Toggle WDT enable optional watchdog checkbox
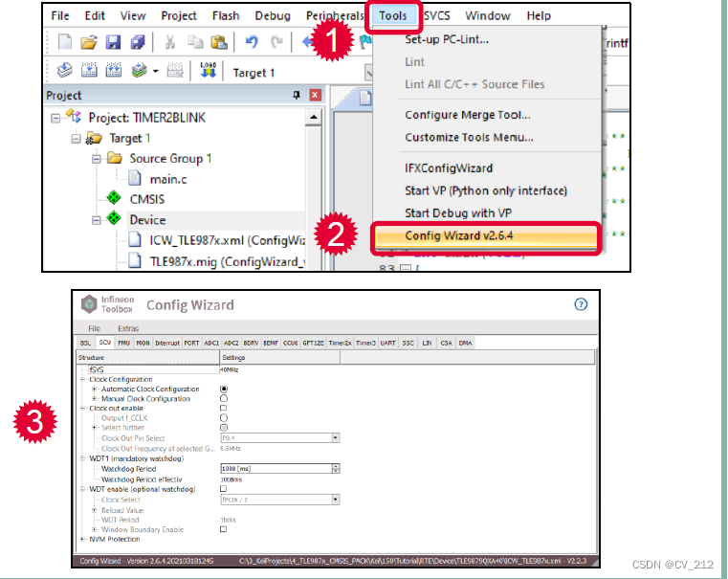This screenshot has height=579, width=728. (x=223, y=489)
